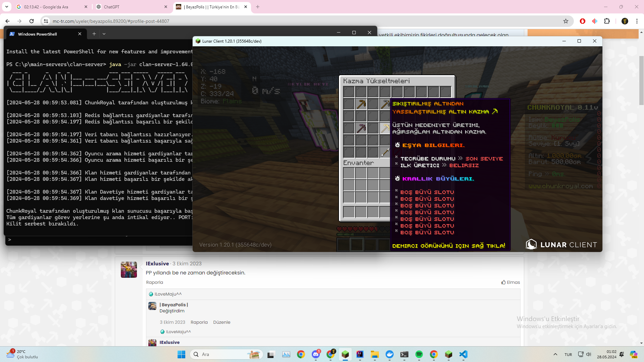The image size is (644, 362).
Task: Report IExclusive's post via Raporla
Action: pyautogui.click(x=154, y=282)
